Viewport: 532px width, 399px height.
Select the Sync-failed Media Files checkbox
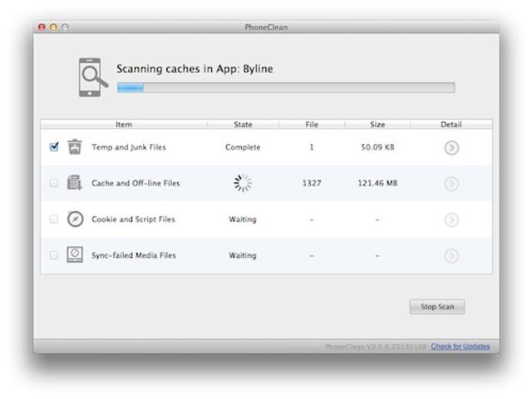click(x=54, y=255)
